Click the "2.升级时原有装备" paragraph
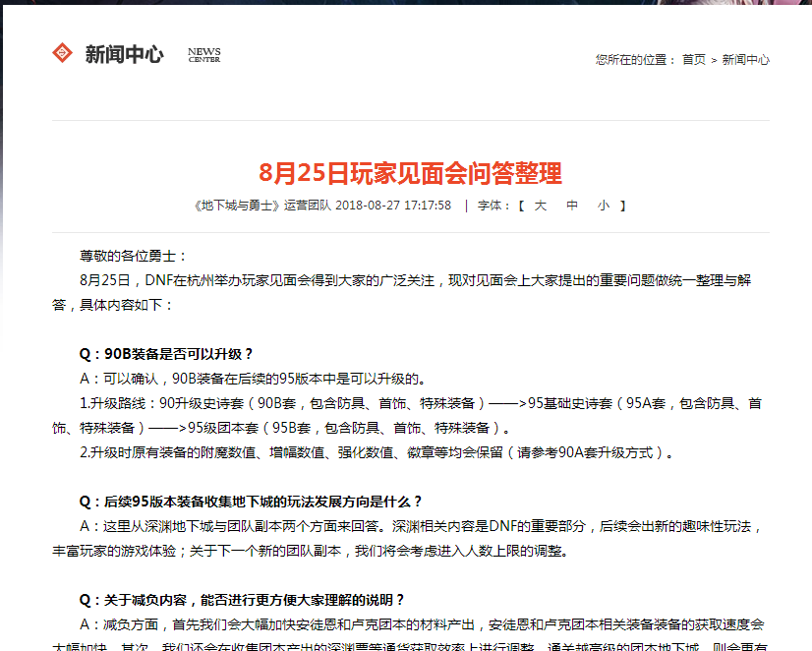 click(x=377, y=453)
